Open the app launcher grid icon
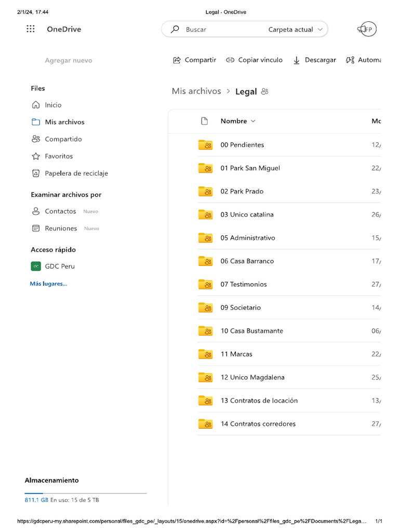The width and height of the screenshot is (399, 532). tap(31, 29)
